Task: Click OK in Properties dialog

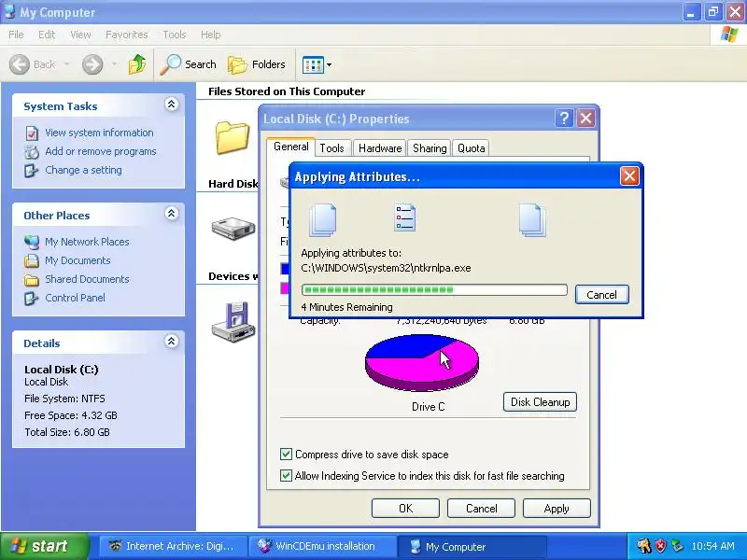Action: (x=405, y=509)
